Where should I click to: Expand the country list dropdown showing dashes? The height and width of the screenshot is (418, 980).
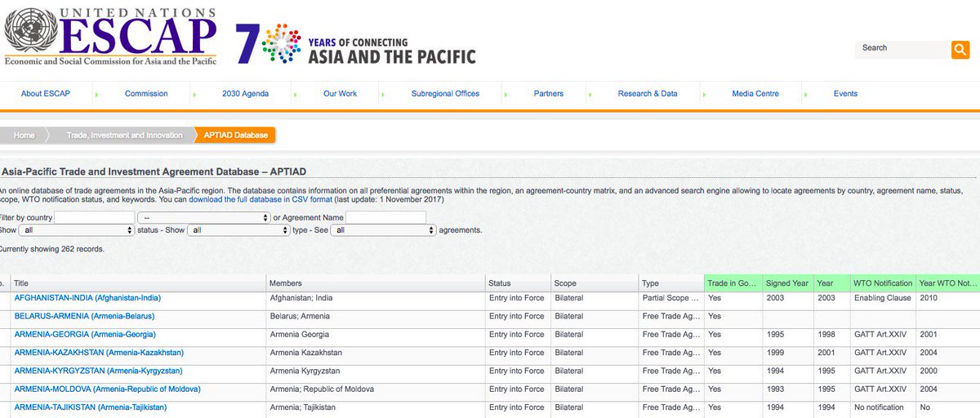click(204, 218)
